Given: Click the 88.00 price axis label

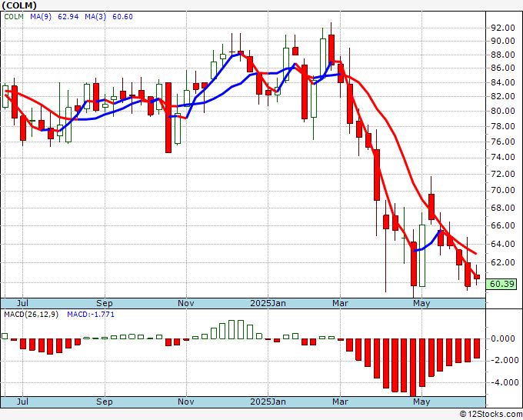Looking at the screenshot, I should [x=503, y=55].
